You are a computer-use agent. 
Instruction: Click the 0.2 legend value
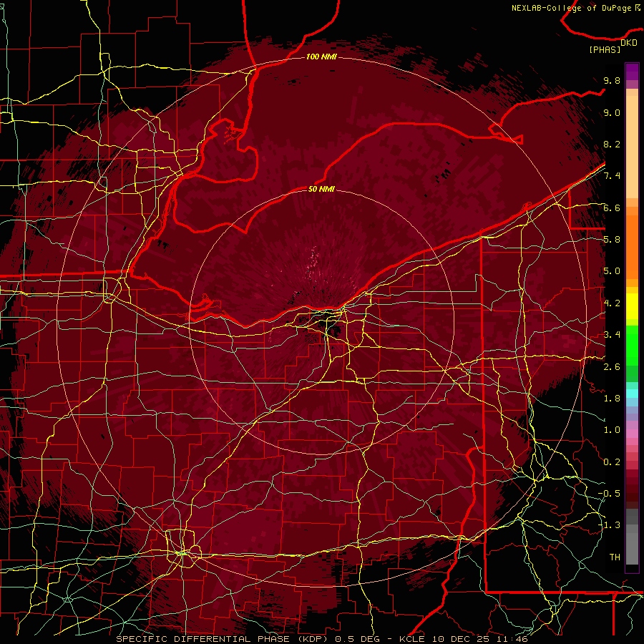pos(612,462)
